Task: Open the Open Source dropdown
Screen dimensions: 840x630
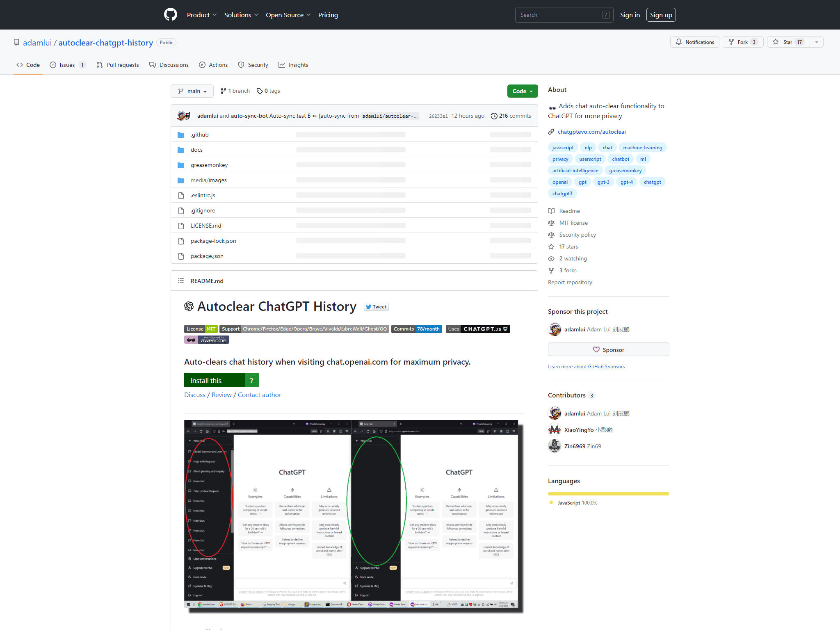Action: 288,15
